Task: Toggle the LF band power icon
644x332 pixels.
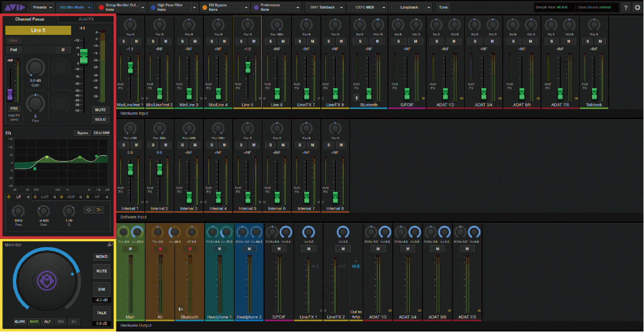Action: (10, 197)
